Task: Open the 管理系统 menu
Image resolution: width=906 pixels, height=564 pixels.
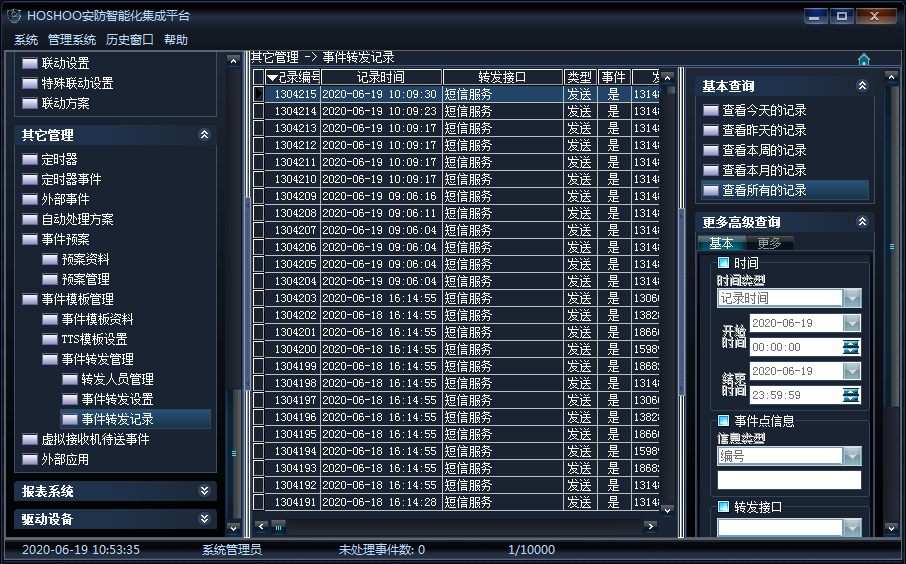Action: tap(72, 40)
